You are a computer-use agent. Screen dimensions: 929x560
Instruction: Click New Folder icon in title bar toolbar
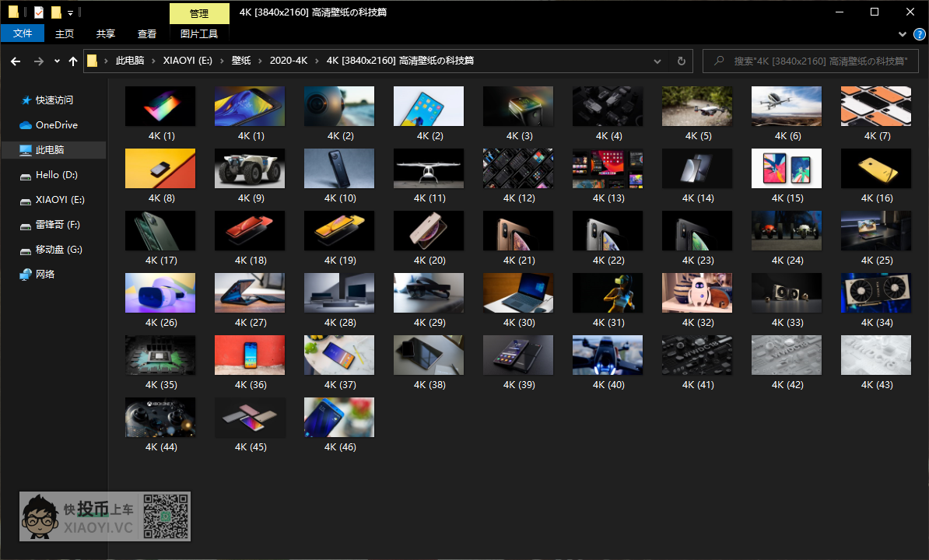[x=56, y=12]
